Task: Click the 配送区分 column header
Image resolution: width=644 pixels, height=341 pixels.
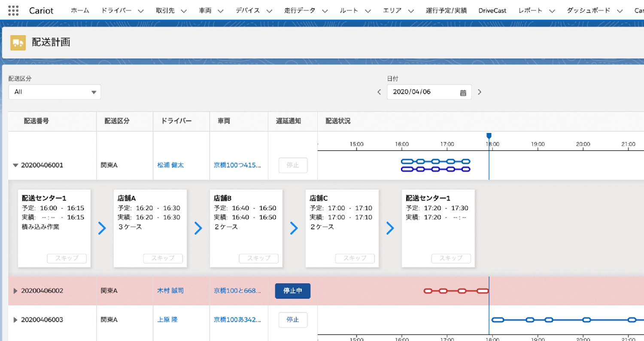Action: pyautogui.click(x=117, y=121)
